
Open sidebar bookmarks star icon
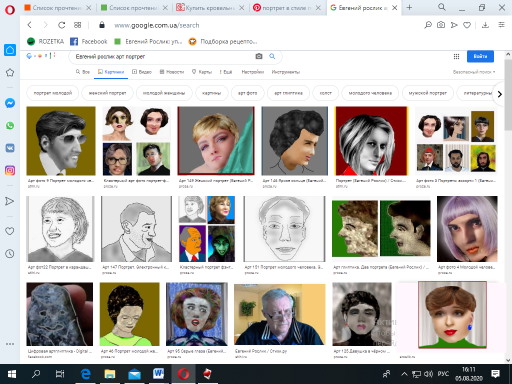pos(10,72)
